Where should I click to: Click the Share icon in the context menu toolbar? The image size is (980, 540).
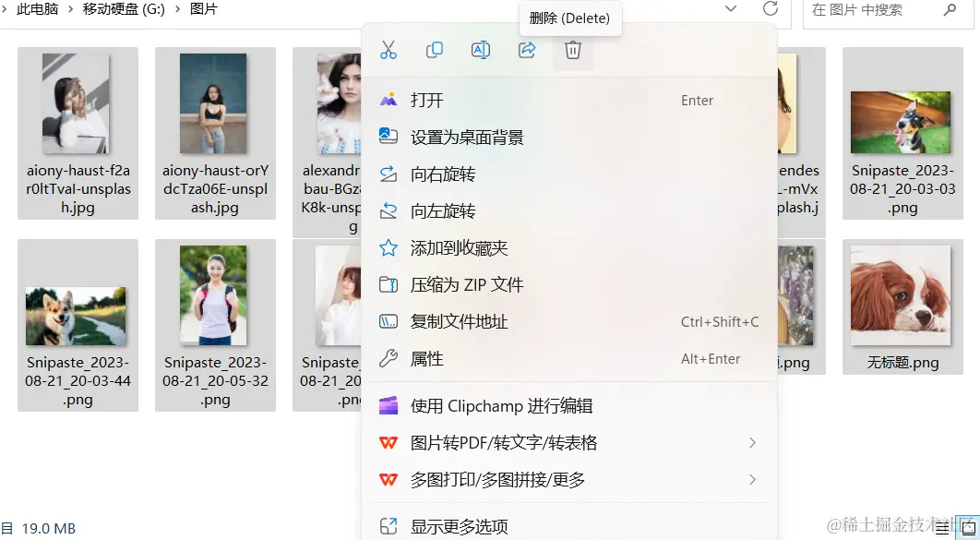527,50
